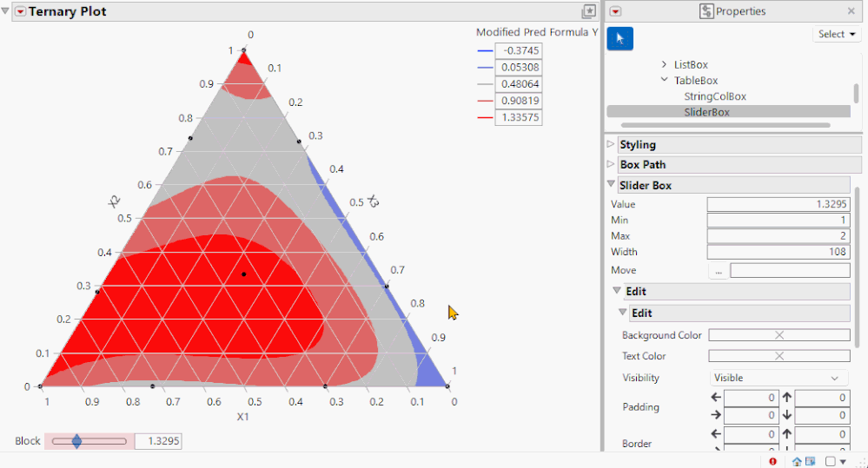Viewport: 868px width, 468px height.
Task: Click the Padding left value field
Action: tap(751, 397)
